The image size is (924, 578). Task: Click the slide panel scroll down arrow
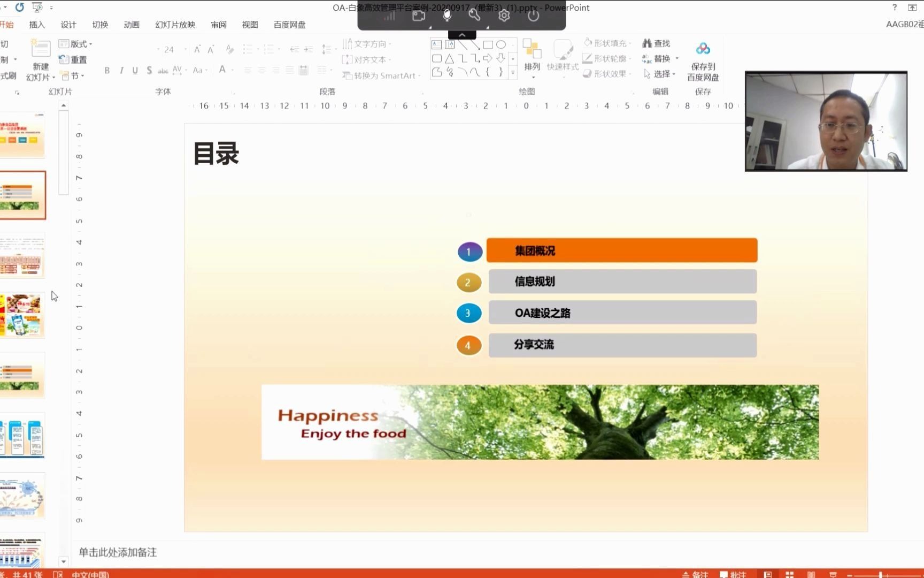(x=64, y=561)
